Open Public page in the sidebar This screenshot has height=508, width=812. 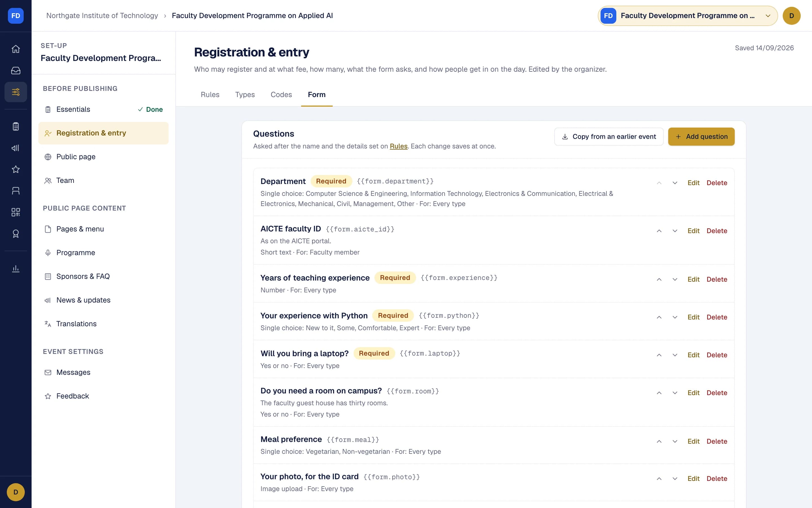click(x=103, y=157)
